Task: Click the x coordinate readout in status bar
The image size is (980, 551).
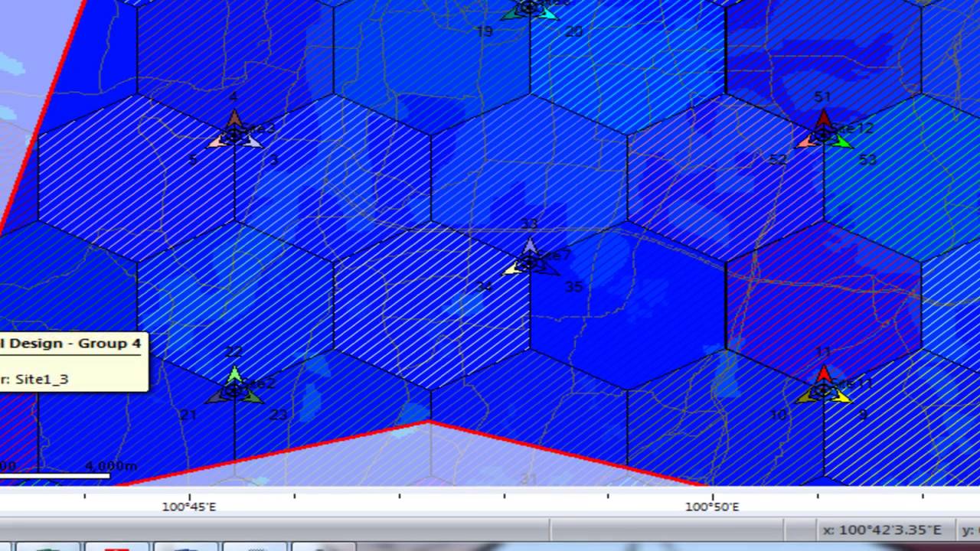Action: [x=882, y=530]
